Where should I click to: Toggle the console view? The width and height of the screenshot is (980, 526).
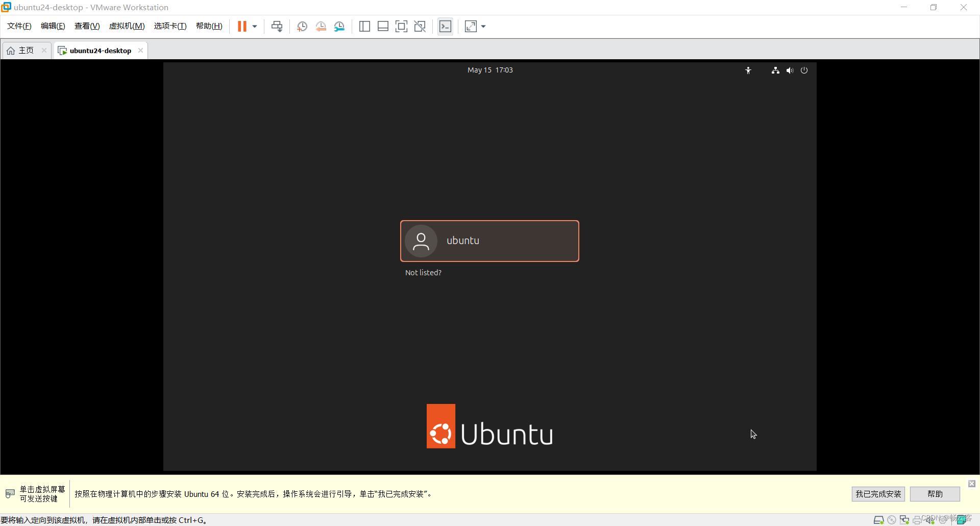tap(445, 26)
